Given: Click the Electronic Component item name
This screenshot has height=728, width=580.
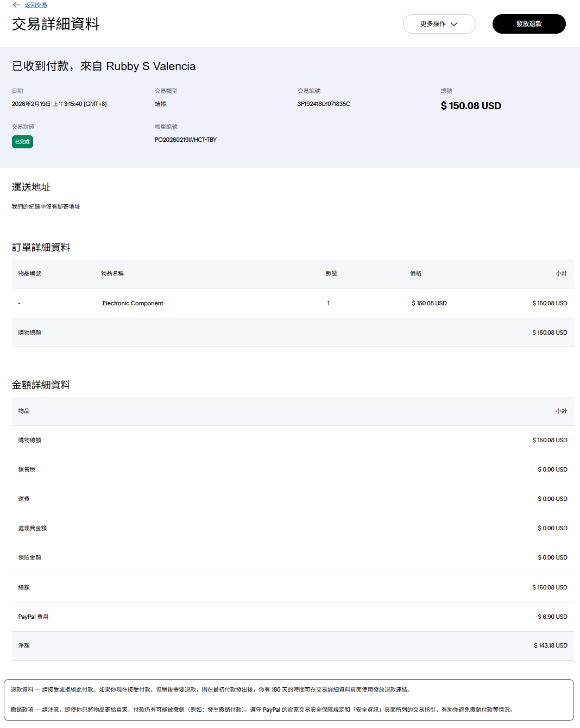Looking at the screenshot, I should [x=133, y=303].
